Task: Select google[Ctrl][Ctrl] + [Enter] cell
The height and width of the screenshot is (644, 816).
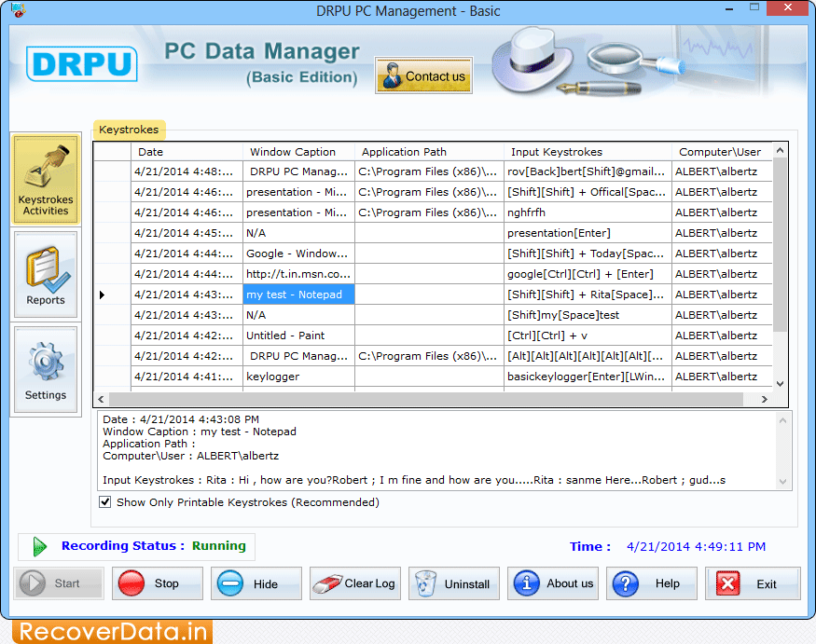Action: 588,274
